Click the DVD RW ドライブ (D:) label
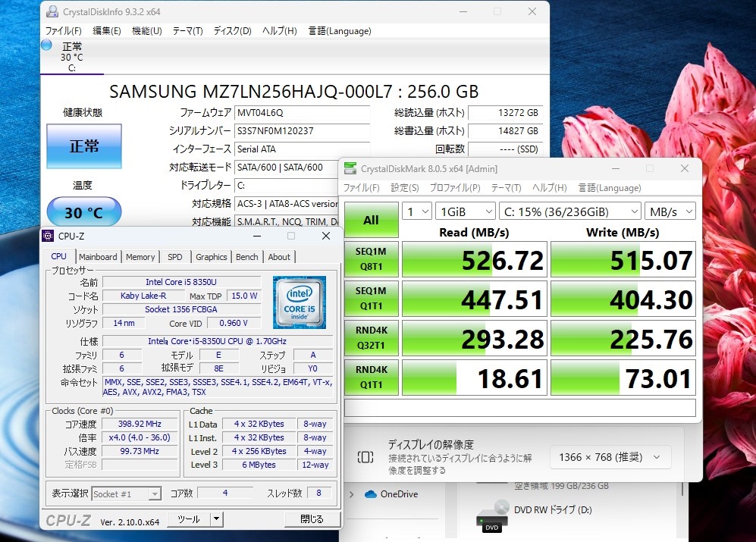756x542 pixels. pos(553,510)
